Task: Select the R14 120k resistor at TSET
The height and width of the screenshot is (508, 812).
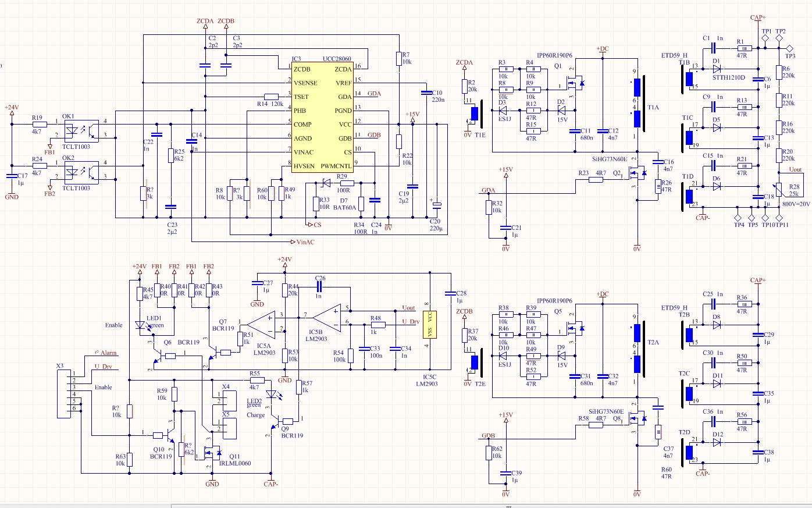Action: click(272, 97)
